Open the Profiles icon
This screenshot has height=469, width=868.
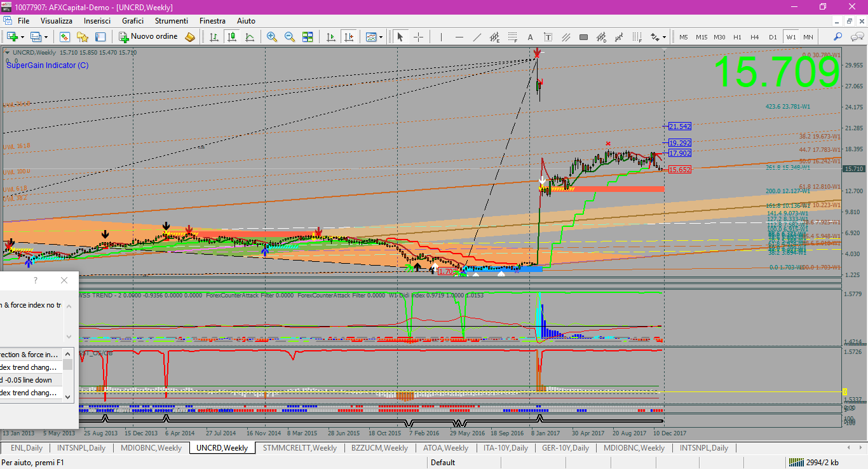pos(36,37)
